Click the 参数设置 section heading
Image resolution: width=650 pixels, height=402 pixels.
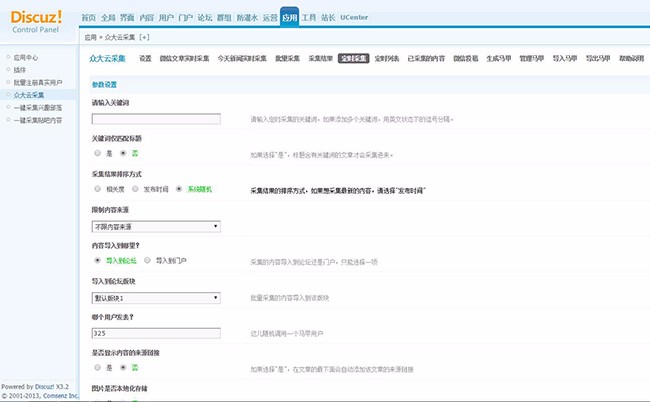[104, 85]
